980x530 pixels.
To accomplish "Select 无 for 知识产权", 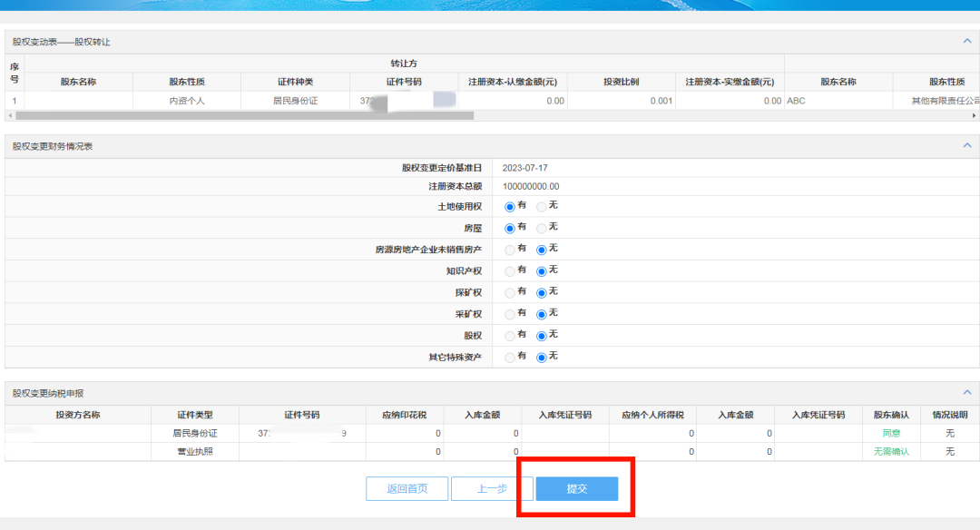I will [542, 271].
